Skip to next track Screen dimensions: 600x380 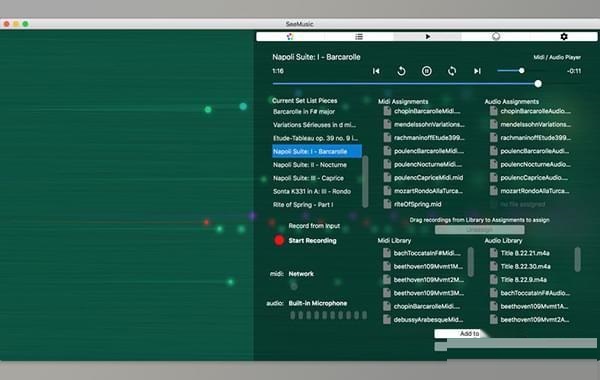(x=477, y=71)
